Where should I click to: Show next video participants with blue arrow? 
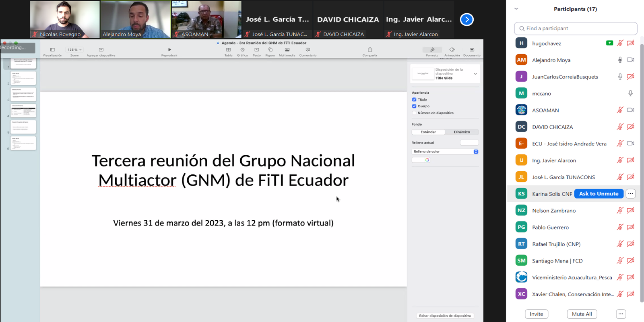coord(466,19)
